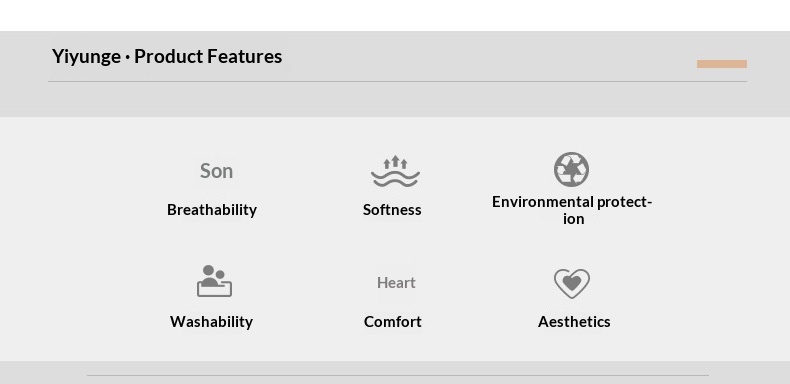This screenshot has height=384, width=790.
Task: Click the word 'Yiyunge' in the title
Action: click(86, 56)
